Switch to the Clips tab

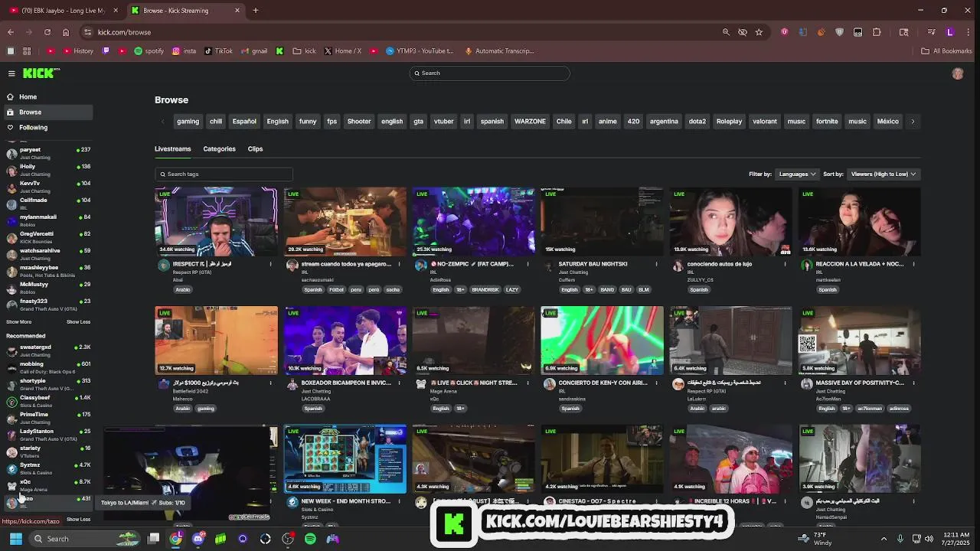click(x=255, y=148)
